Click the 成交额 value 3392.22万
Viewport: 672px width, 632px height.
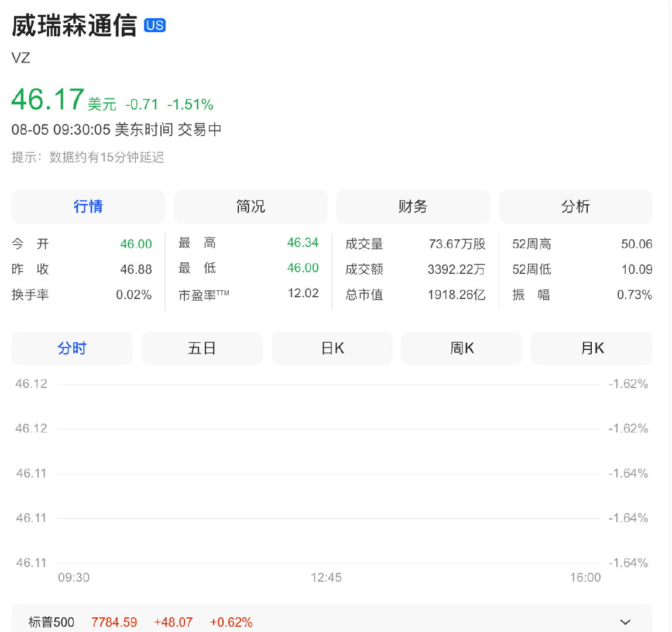pos(457,270)
